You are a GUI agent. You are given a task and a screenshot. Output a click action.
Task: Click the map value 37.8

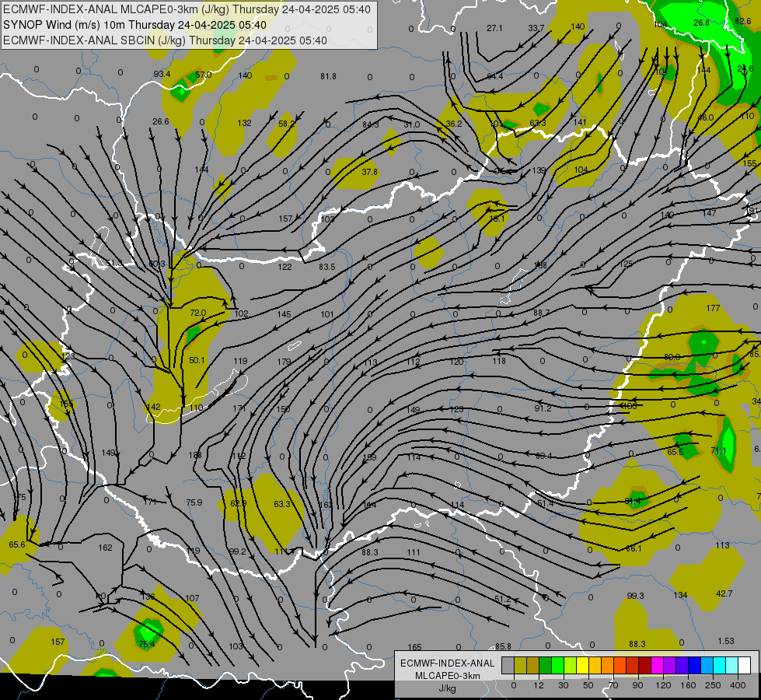(x=370, y=172)
